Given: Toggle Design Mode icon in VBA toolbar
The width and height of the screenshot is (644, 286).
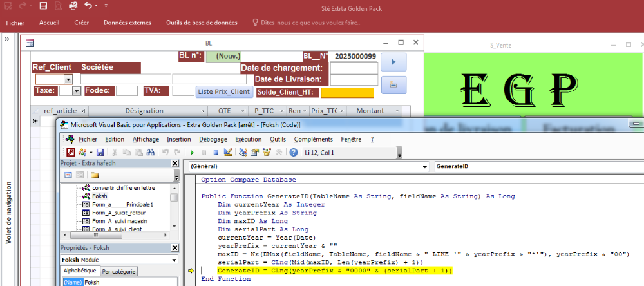Looking at the screenshot, I should point(227,153).
